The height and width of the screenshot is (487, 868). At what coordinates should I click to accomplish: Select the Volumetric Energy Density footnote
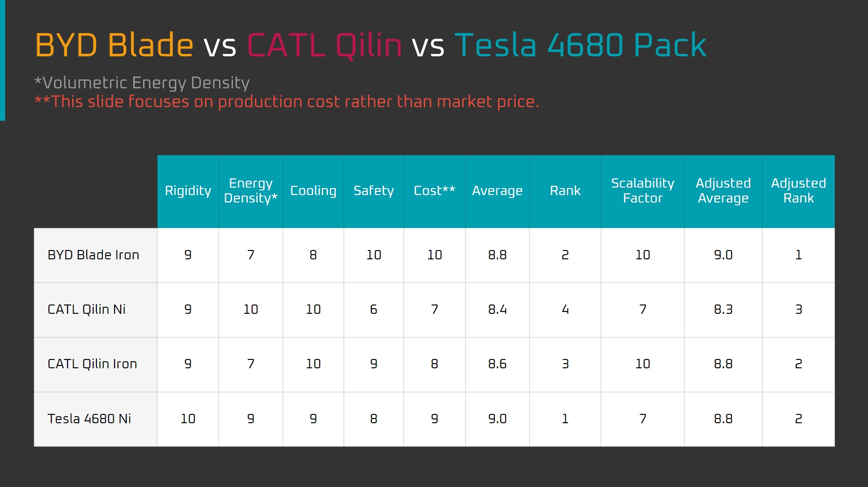[142, 83]
